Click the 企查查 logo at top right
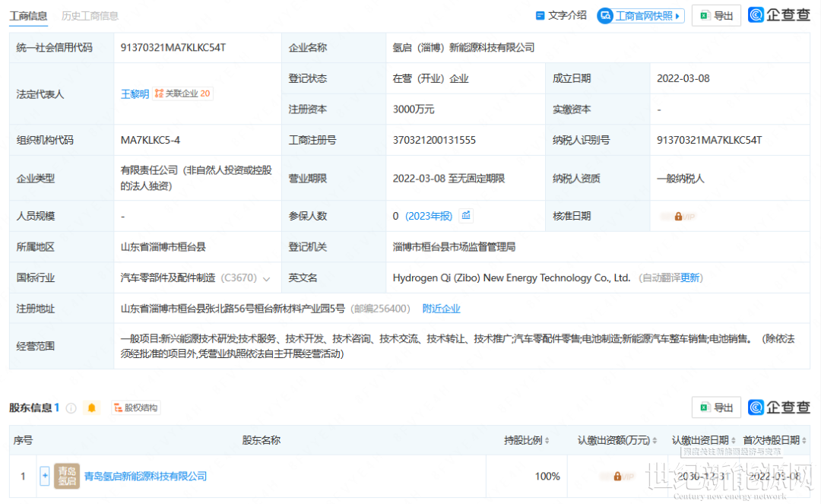The width and height of the screenshot is (821, 504). tap(779, 15)
